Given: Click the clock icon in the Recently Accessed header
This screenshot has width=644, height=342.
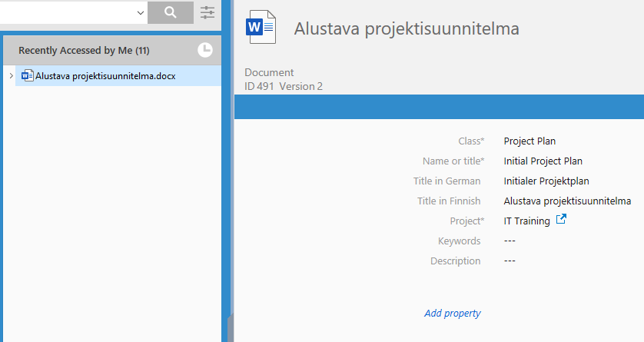Looking at the screenshot, I should 205,50.
